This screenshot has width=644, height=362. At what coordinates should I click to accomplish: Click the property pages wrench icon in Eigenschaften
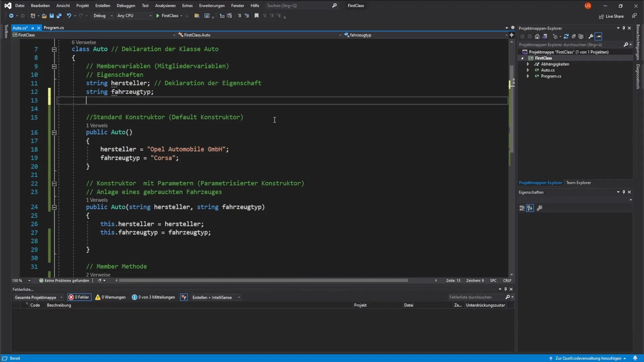click(x=540, y=208)
